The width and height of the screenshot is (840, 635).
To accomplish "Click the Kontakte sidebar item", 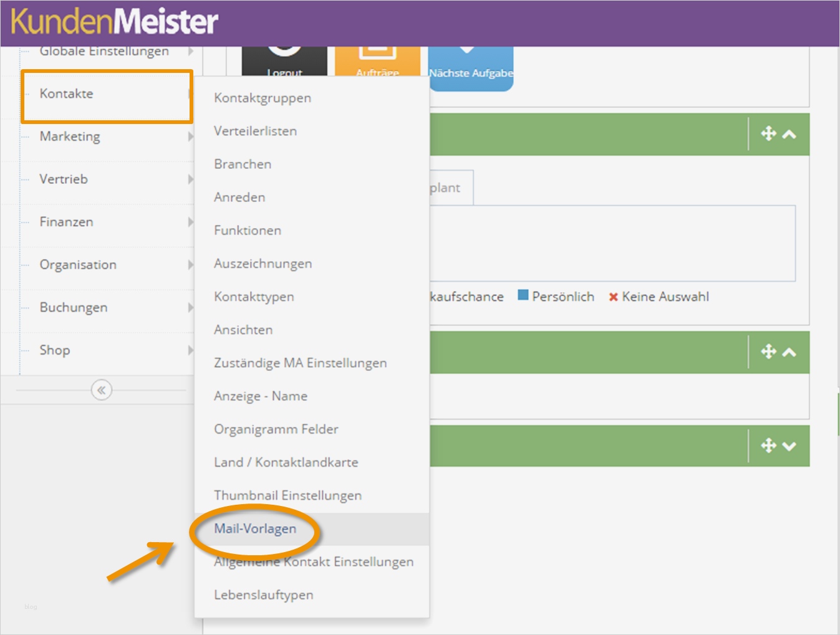I will click(66, 93).
